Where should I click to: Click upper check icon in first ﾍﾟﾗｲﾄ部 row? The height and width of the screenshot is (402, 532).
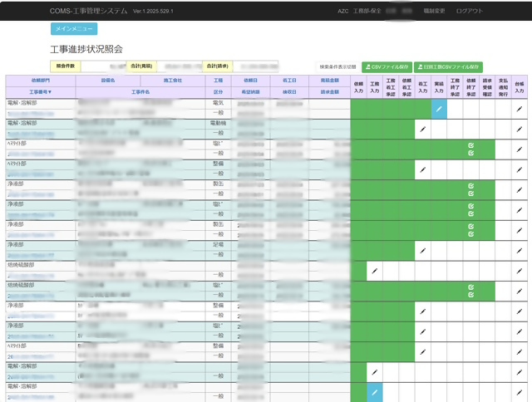(470, 145)
